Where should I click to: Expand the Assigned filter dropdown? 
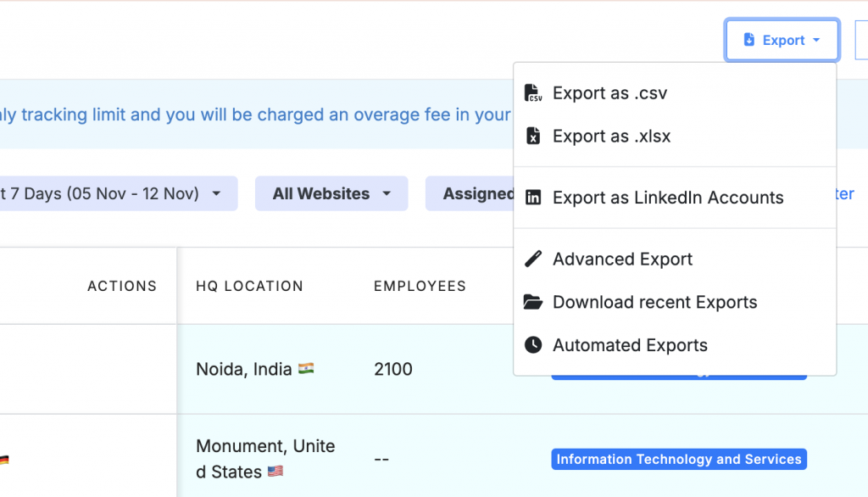[471, 193]
